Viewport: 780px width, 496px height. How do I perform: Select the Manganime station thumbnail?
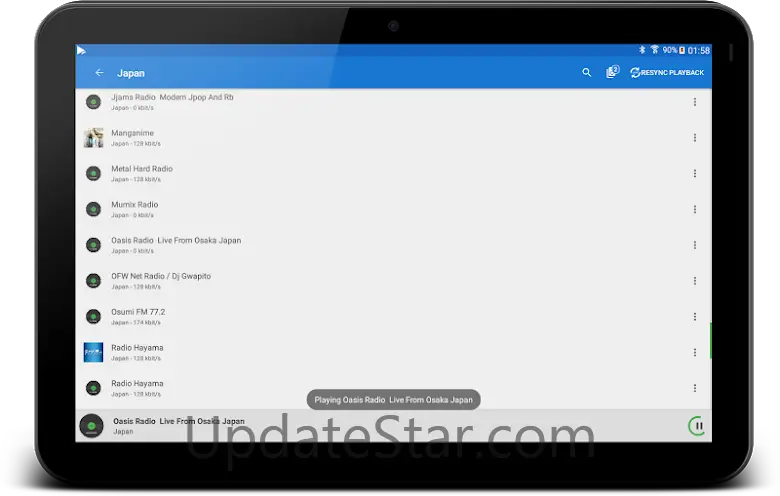[94, 138]
